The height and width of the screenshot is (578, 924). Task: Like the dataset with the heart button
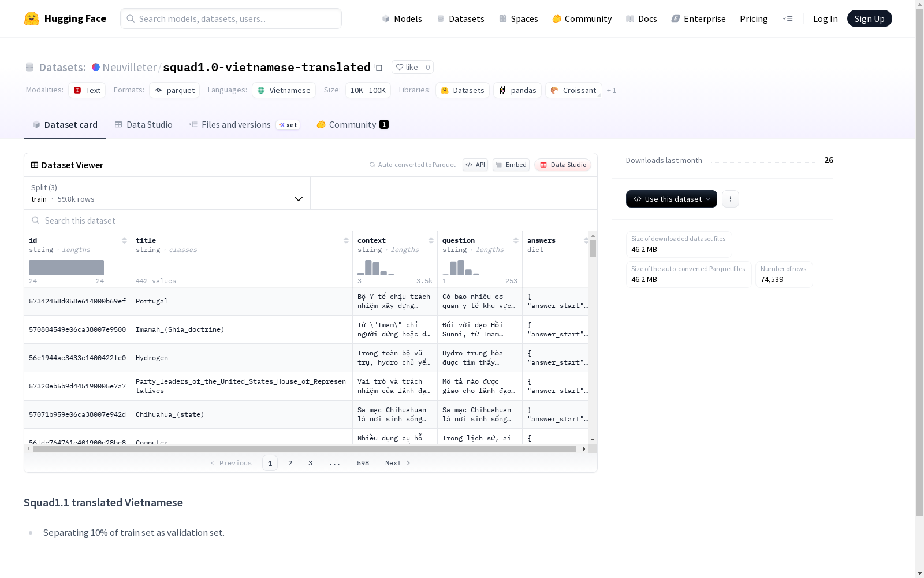pyautogui.click(x=407, y=67)
